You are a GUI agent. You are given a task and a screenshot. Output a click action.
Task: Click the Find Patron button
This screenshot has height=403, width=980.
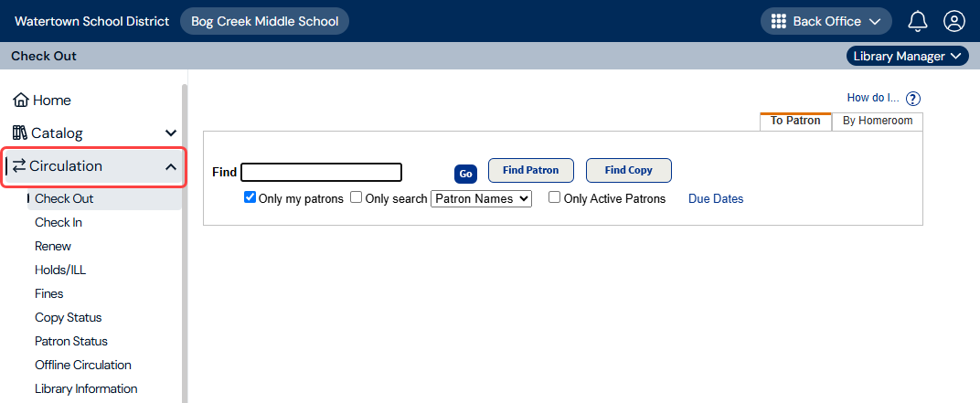click(x=530, y=170)
